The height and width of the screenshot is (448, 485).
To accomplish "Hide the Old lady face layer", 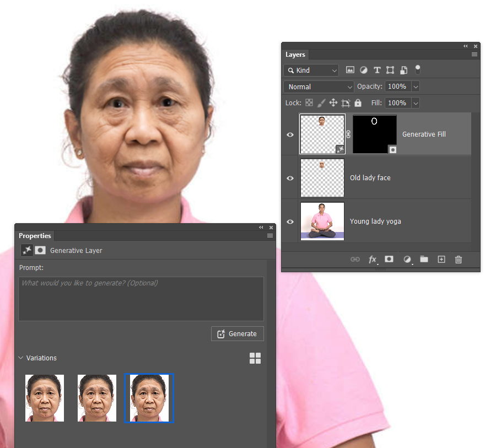I will [290, 177].
